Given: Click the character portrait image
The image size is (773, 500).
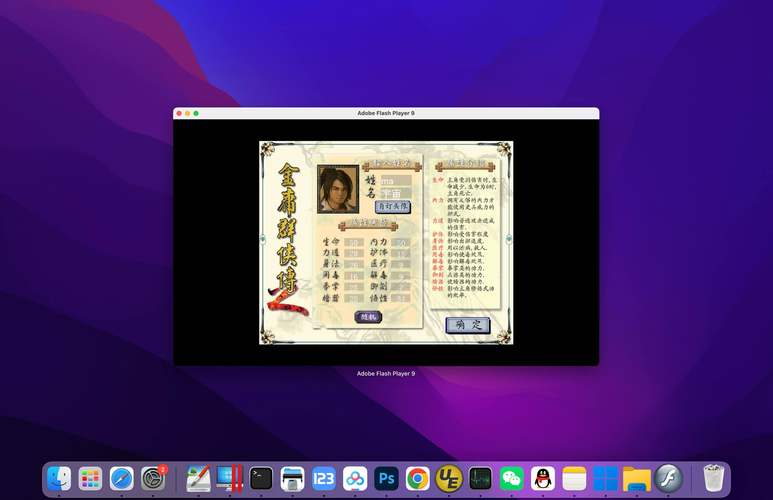Looking at the screenshot, I should [x=338, y=189].
